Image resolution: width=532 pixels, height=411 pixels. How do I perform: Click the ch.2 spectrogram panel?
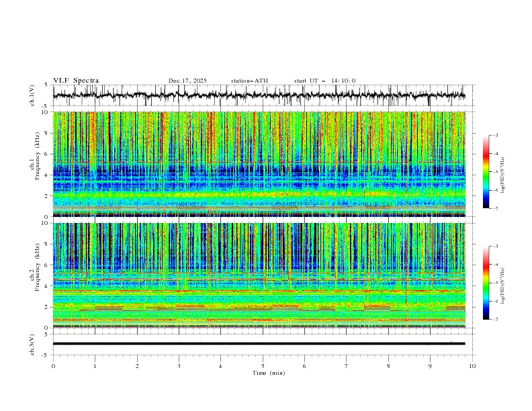[259, 275]
